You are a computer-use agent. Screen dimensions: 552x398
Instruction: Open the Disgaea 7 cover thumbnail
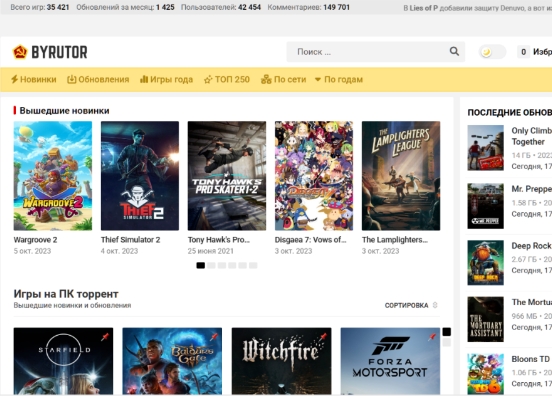pyautogui.click(x=314, y=176)
